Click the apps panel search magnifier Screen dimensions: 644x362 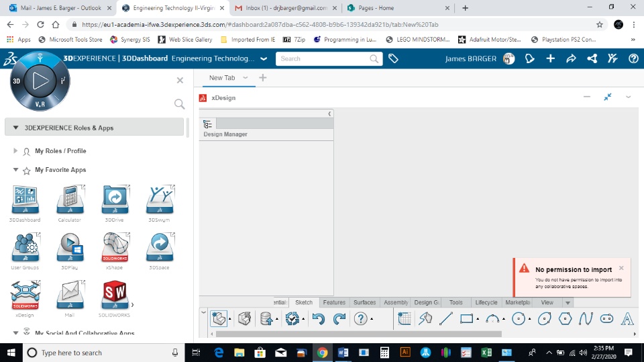(x=180, y=104)
